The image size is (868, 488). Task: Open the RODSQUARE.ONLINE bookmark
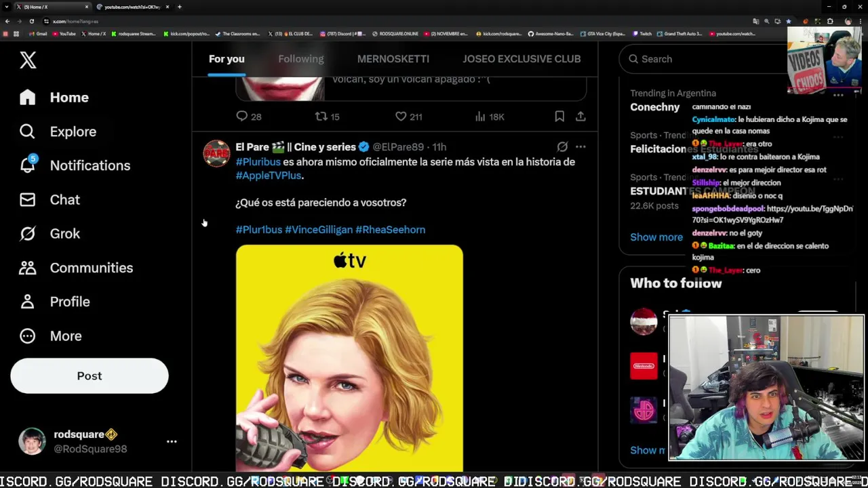(395, 34)
